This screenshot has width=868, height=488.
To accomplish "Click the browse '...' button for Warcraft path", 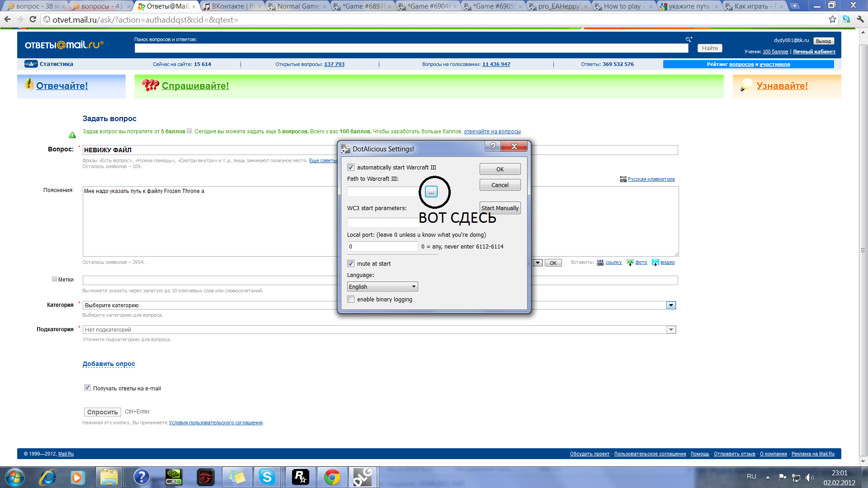I will click(x=431, y=192).
